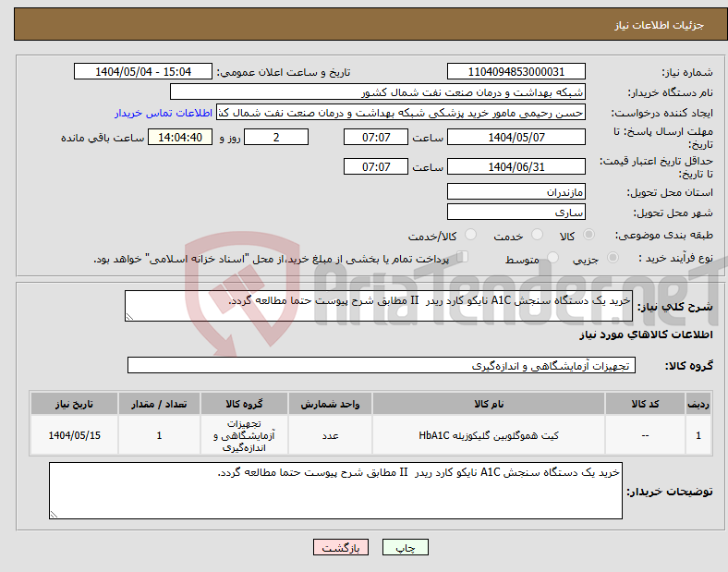
Task: Click the شماره نیاز field 1104094853000031
Action: 516,71
